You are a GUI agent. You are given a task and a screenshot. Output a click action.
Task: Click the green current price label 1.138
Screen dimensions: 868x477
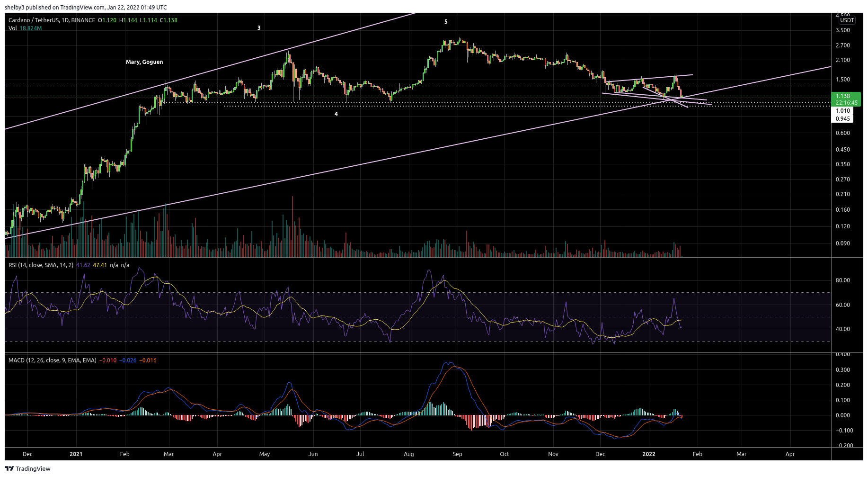point(843,96)
